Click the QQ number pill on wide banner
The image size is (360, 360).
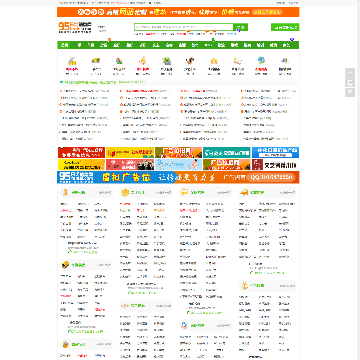tap(272, 177)
